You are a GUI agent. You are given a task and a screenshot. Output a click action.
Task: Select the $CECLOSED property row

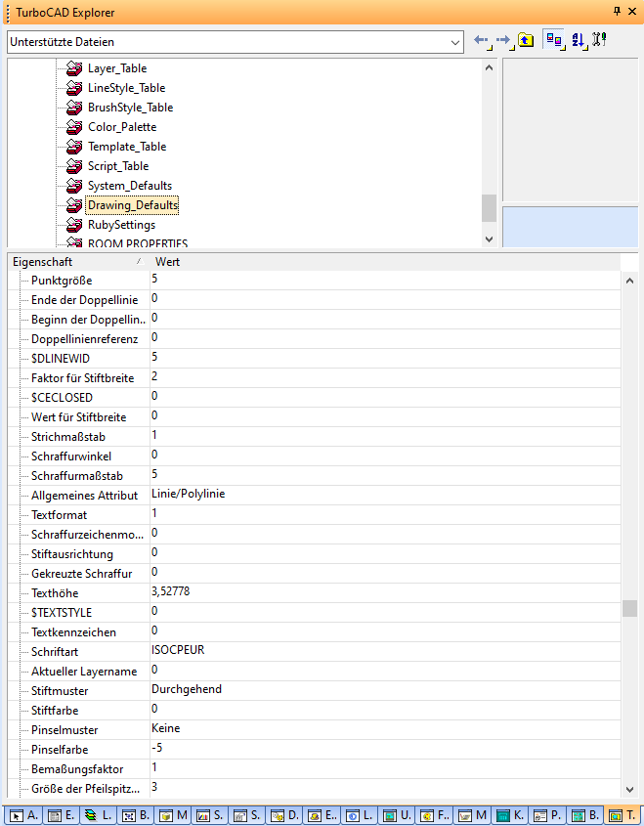pos(315,398)
